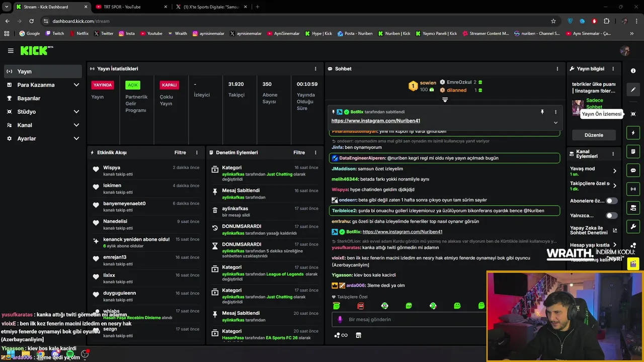This screenshot has height=362, width=644.
Task: Open Denetim Eylemleri three-dot menu
Action: point(315,152)
